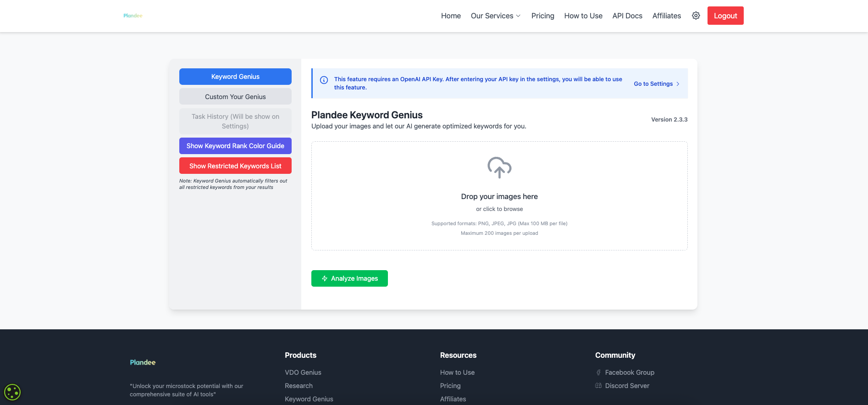Click 'or click to browse' text
Screen dimensions: 868x405
(x=499, y=209)
